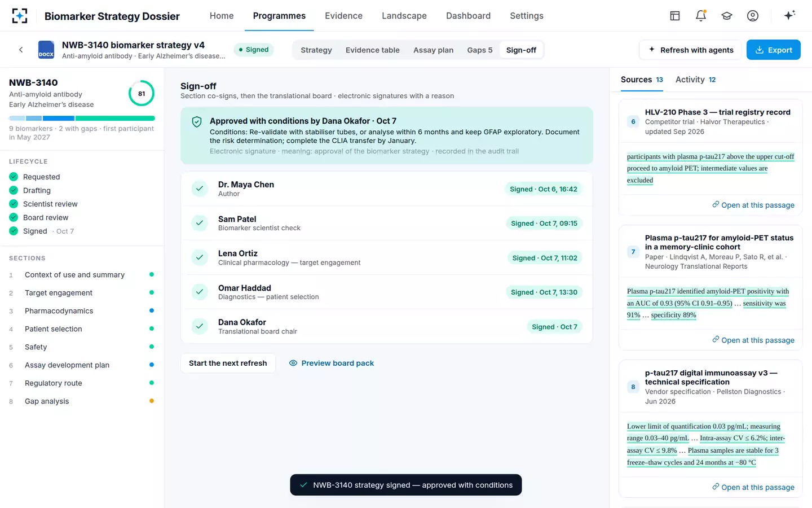Go to section Regulatory route
The height and width of the screenshot is (508, 812).
coord(82,383)
